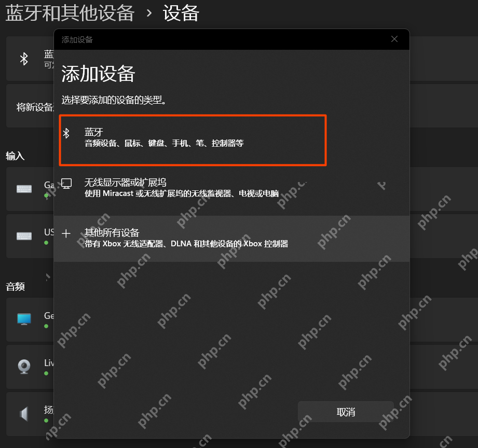This screenshot has width=478, height=448.
Task: Click the webcam icon in the audio list
Action: (24, 367)
